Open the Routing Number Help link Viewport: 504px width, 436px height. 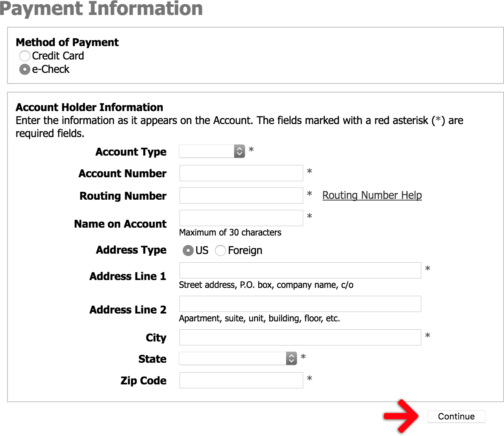372,195
